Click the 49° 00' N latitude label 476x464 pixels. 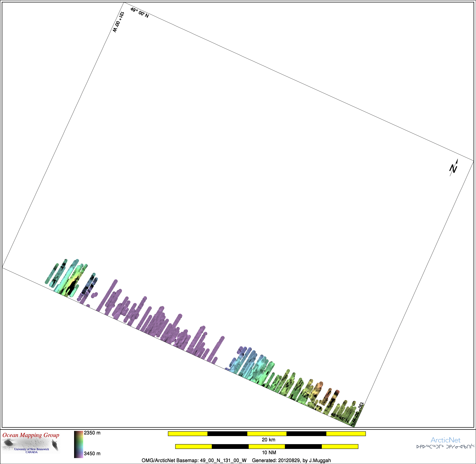click(140, 13)
